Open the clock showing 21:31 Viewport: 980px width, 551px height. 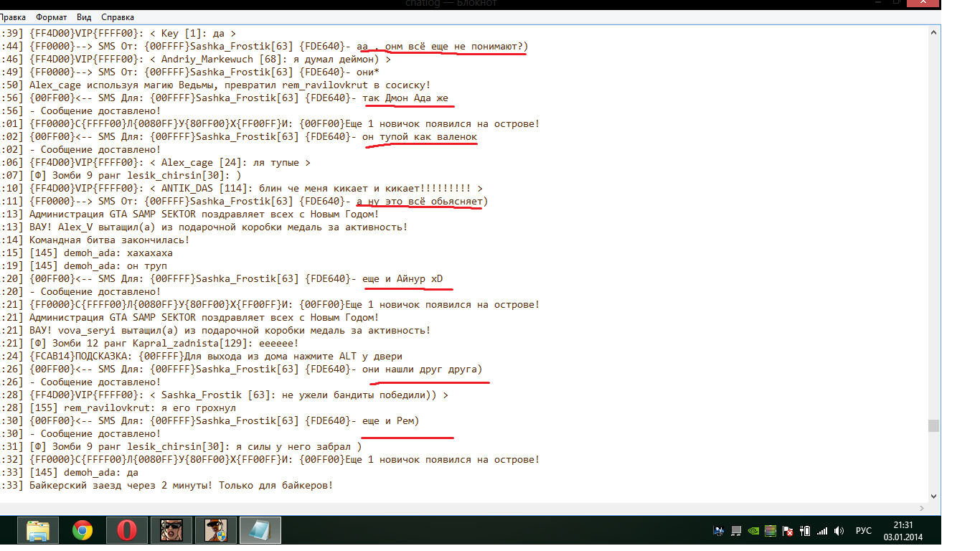(x=903, y=526)
